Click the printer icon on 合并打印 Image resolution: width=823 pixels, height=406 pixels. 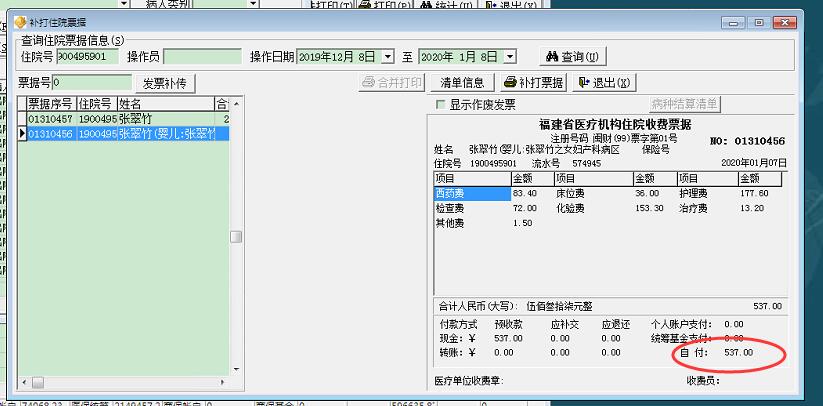point(368,82)
